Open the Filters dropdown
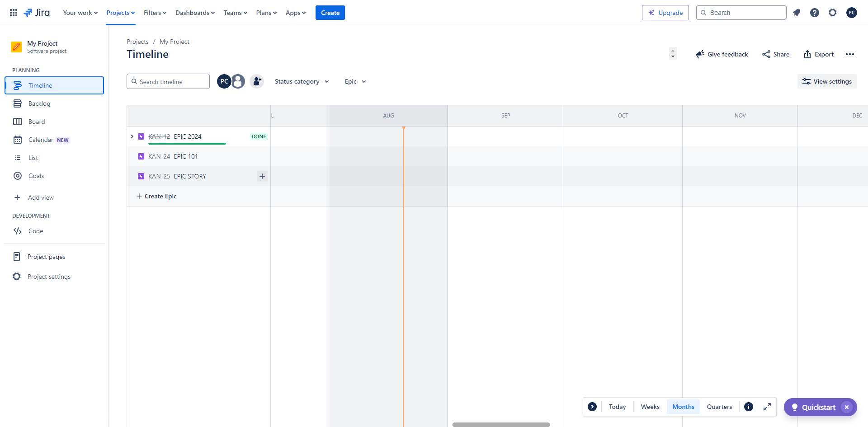Screen dimensions: 868x427 click(x=155, y=13)
